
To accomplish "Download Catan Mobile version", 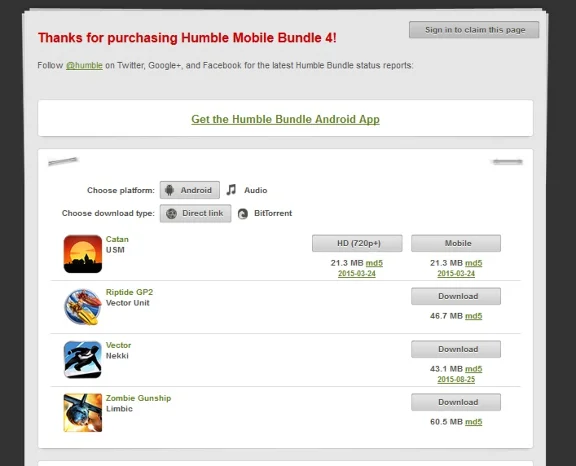I will (x=456, y=243).
